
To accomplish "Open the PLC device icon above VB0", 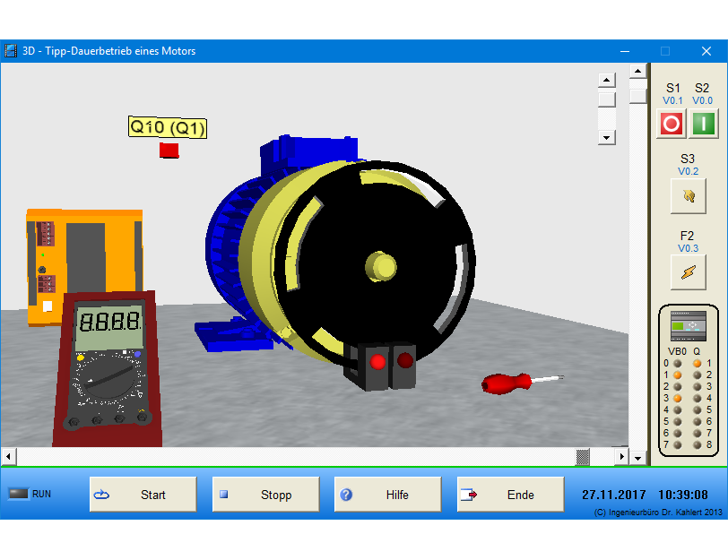I will [x=688, y=326].
